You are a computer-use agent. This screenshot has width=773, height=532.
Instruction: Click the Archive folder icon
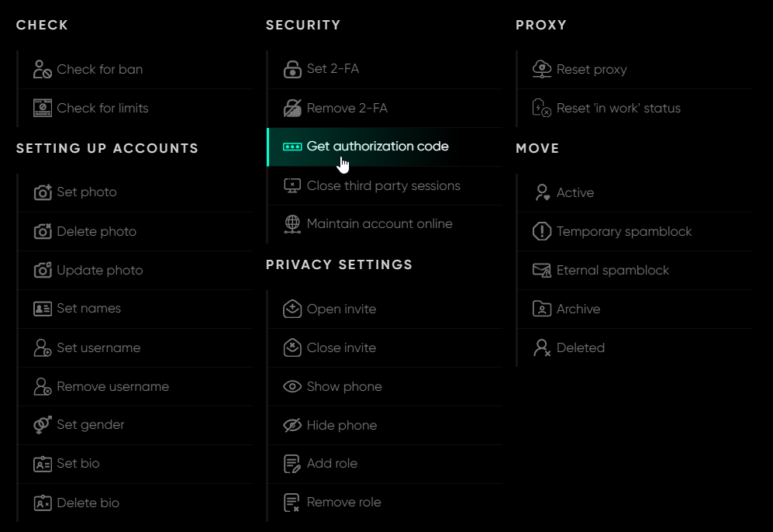pyautogui.click(x=542, y=309)
